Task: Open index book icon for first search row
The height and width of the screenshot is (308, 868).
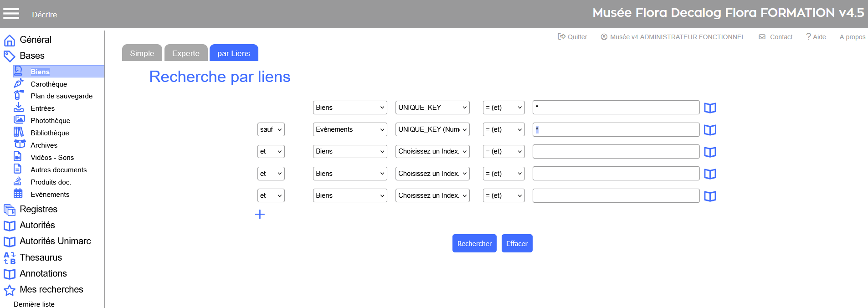Action: click(x=710, y=108)
